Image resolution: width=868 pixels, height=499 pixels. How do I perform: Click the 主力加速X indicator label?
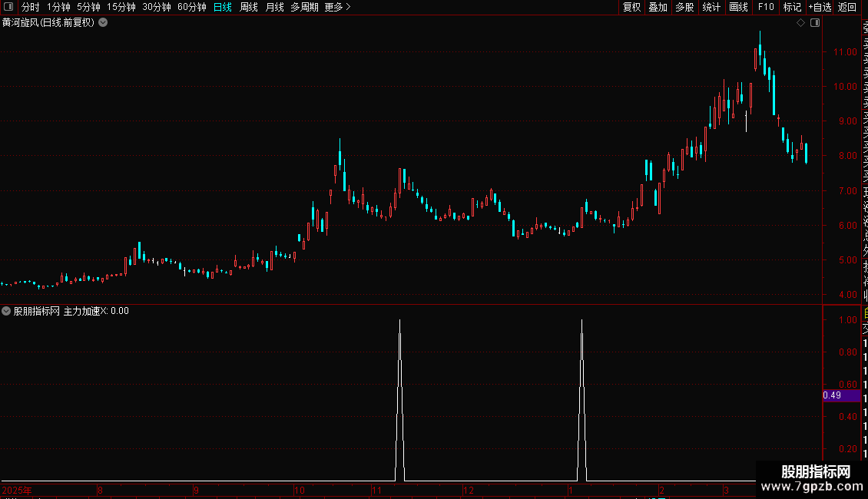click(x=86, y=312)
